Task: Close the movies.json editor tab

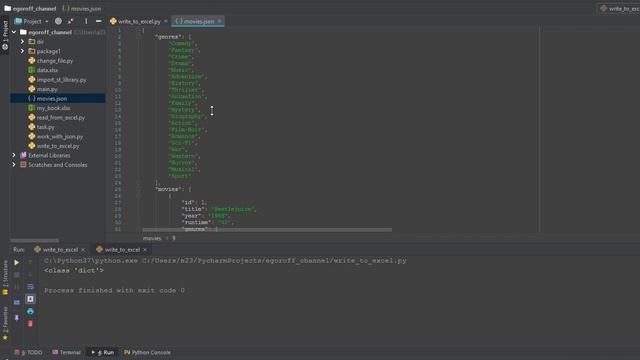Action: (x=219, y=21)
